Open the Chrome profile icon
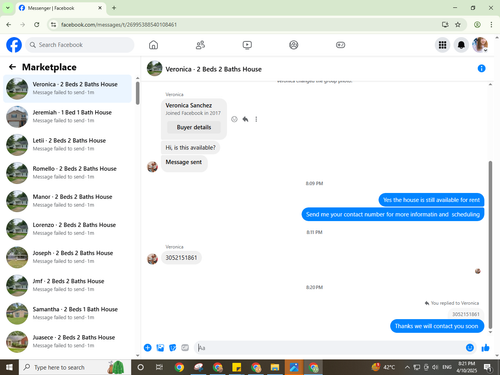Image resolution: width=500 pixels, height=375 pixels. (477, 25)
